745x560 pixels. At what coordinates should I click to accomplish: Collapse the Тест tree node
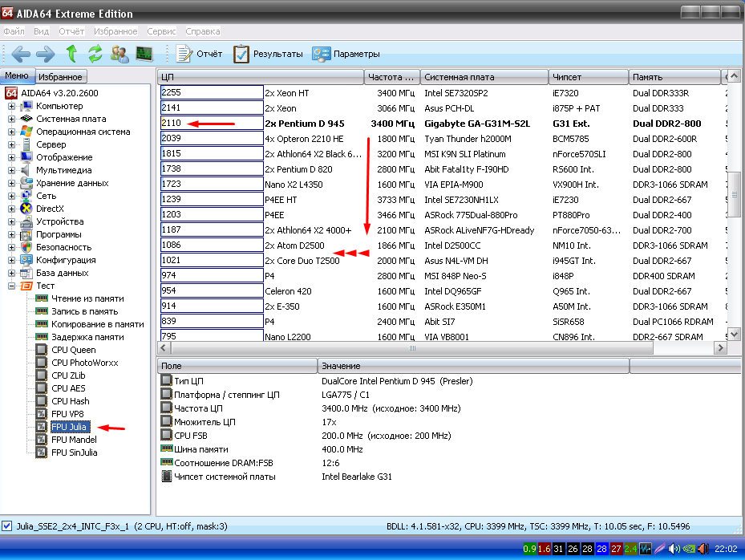(x=11, y=286)
